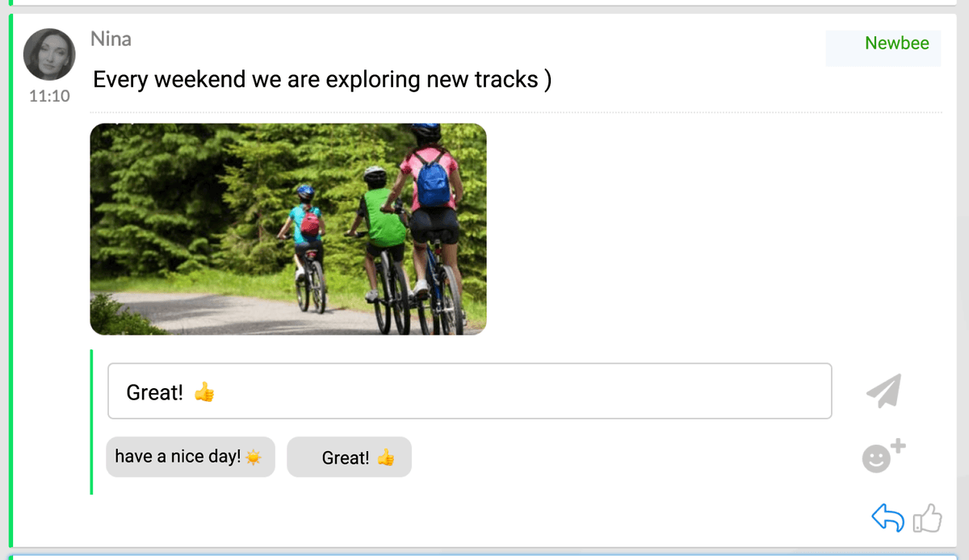Send the reply with the paper plane icon
Image resolution: width=969 pixels, height=560 pixels.
point(883,391)
